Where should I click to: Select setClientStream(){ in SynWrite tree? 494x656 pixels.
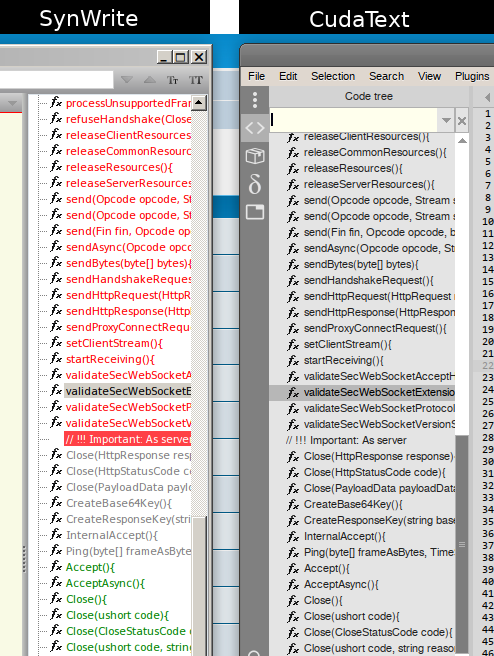(x=114, y=343)
